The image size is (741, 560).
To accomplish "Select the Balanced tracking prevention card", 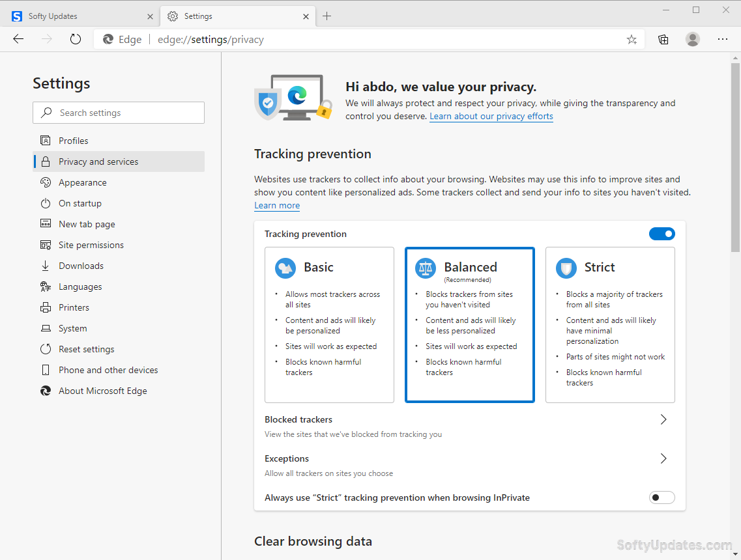I will (x=470, y=325).
